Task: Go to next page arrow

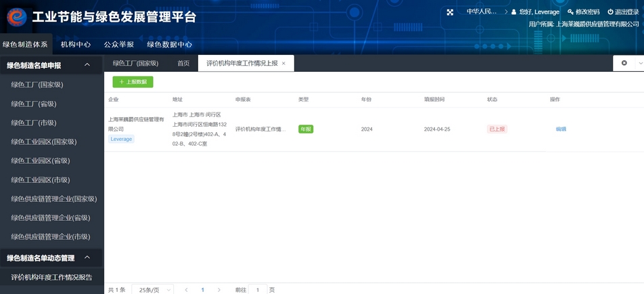Action: tap(219, 290)
